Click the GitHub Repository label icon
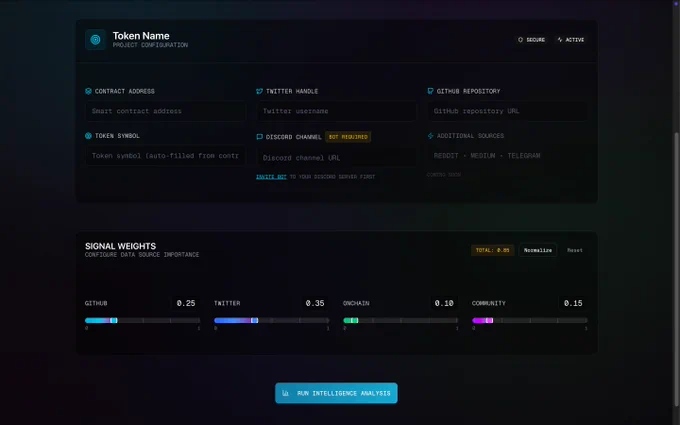Screen dimensions: 680x425 point(430,91)
